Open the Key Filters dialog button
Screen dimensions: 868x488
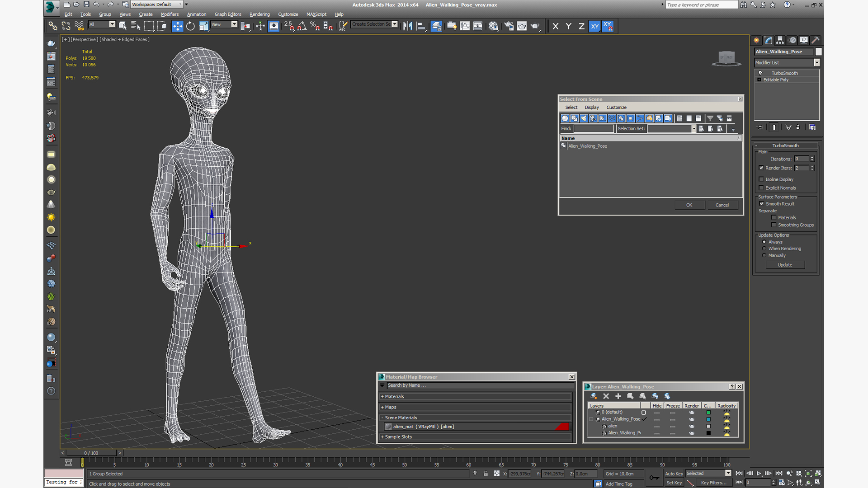tap(713, 483)
